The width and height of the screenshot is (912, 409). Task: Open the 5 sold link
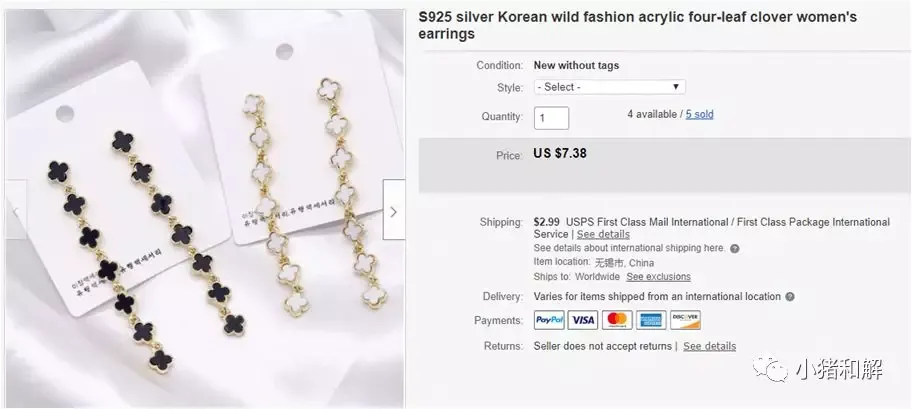pos(699,114)
